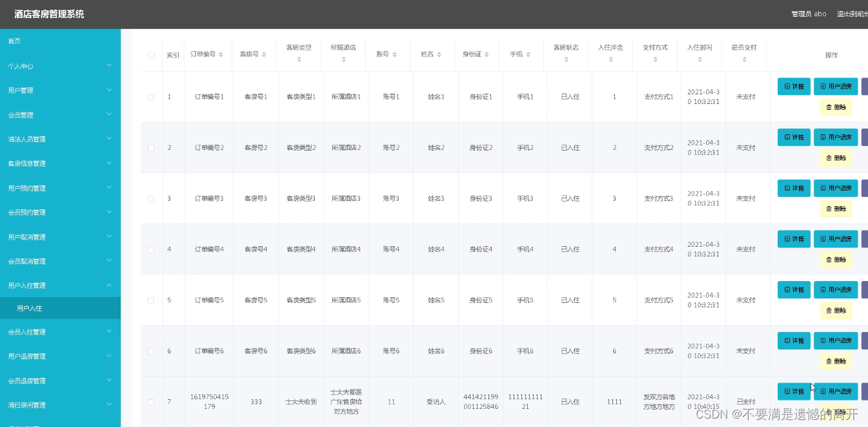Image resolution: width=868 pixels, height=427 pixels.
Task: Click 用户退房 for row 订单编号2
Action: (836, 137)
